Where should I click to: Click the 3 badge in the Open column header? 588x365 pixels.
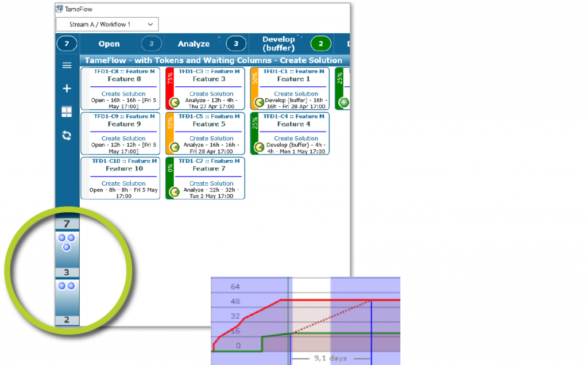[152, 44]
